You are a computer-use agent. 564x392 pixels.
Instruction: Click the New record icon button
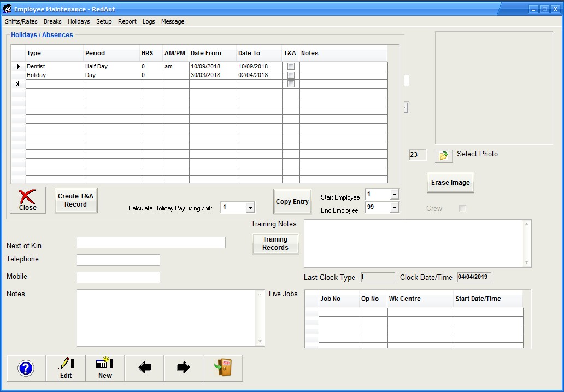(105, 368)
